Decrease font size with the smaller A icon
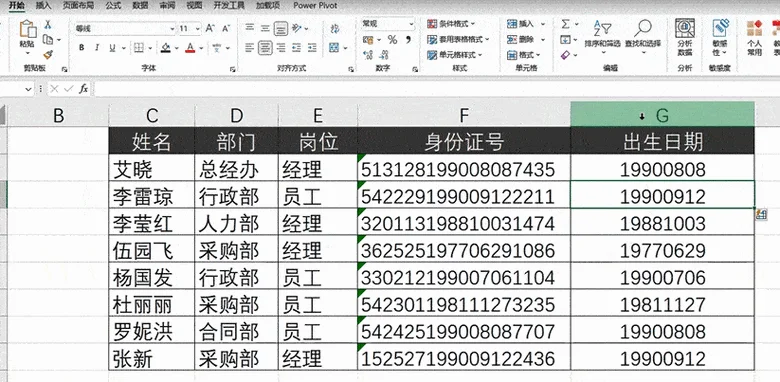780x382 pixels. tap(226, 28)
